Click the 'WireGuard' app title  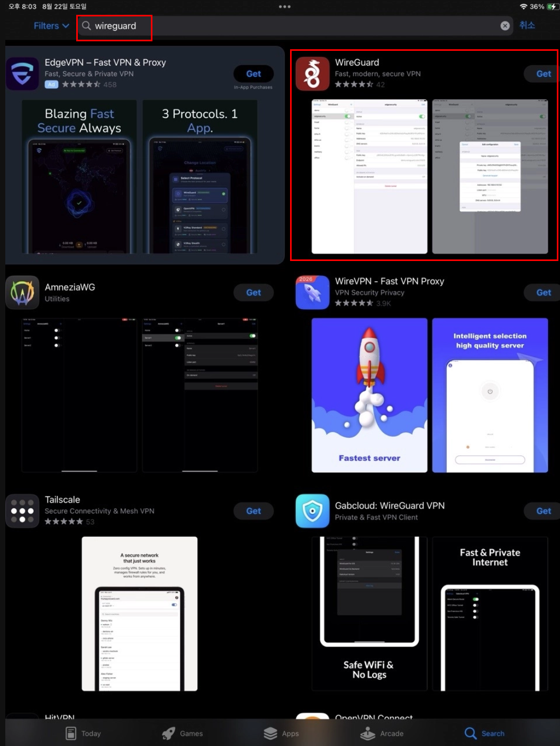point(357,62)
